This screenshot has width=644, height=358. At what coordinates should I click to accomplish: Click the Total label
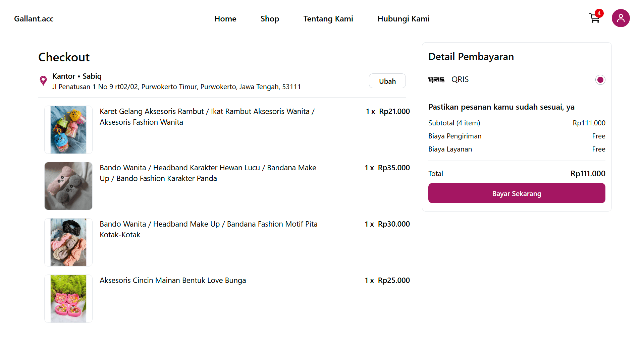click(435, 174)
